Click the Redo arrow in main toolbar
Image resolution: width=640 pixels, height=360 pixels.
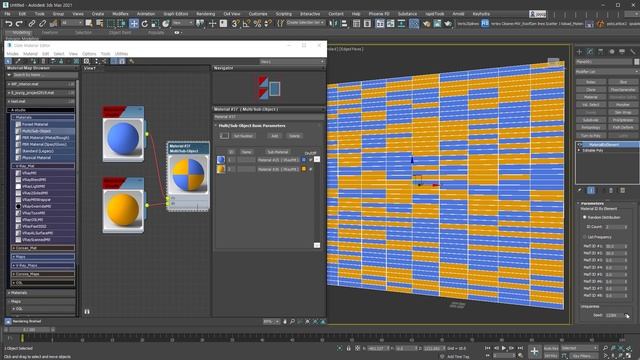(x=19, y=24)
